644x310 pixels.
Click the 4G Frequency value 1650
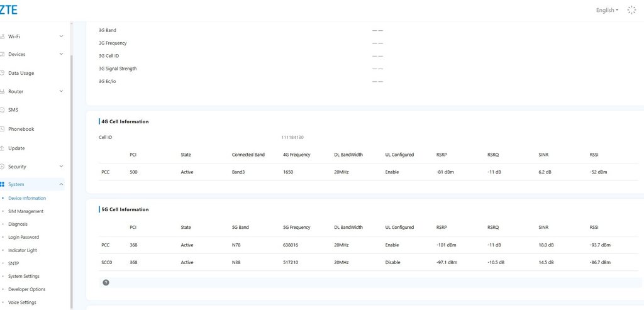coord(288,172)
